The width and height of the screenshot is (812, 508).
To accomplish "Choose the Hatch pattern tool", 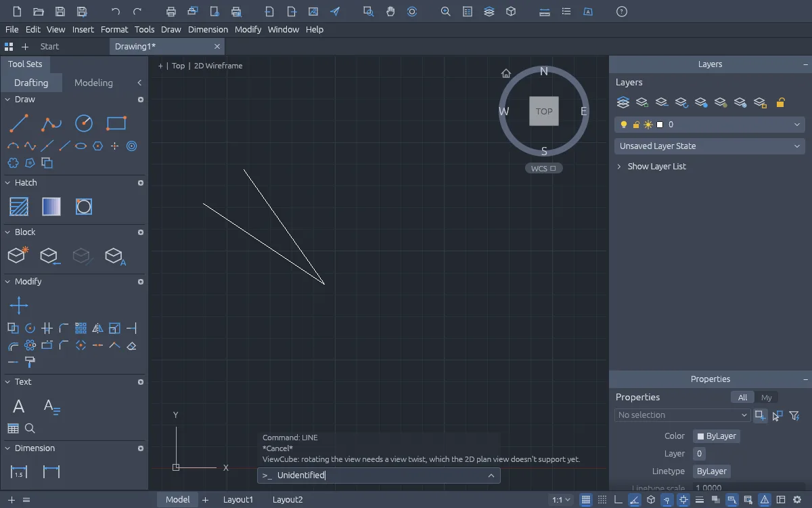I will coord(19,207).
